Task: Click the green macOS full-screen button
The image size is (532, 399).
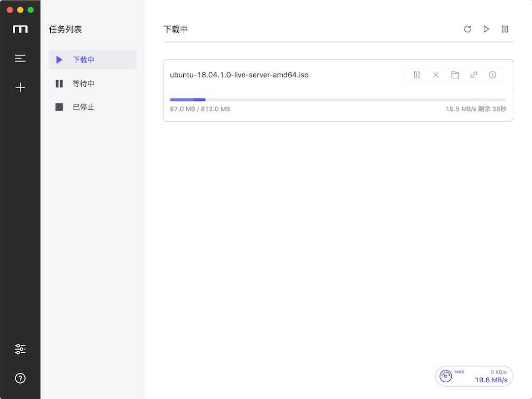Action: 31,10
